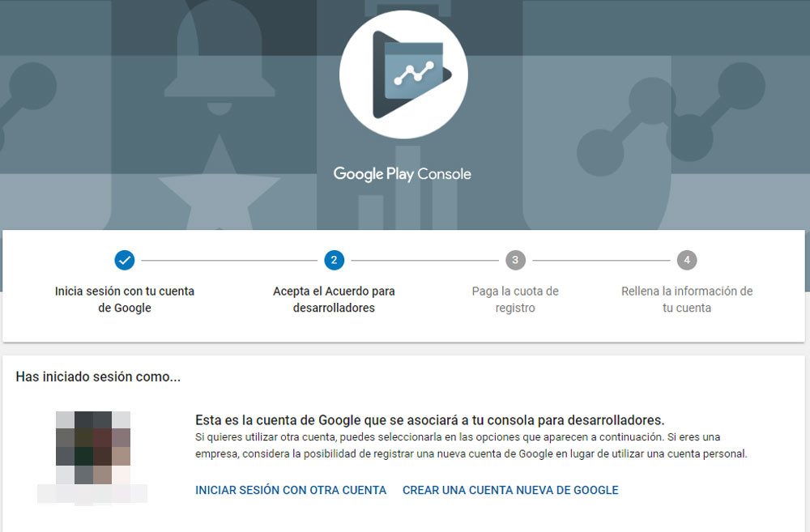Open step 'Acepta el Acuerdo para desarrolladores'
Screen dimensions: 810x532
click(x=335, y=298)
